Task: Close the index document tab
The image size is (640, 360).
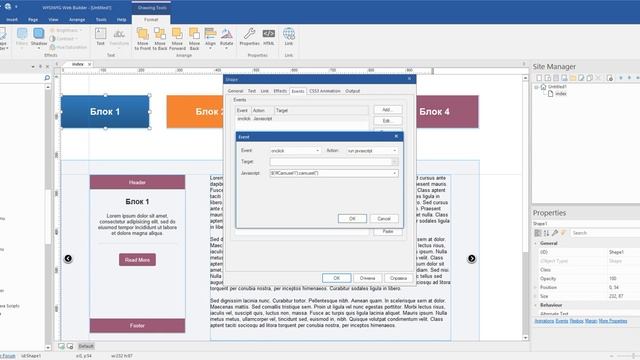Action: tap(89, 64)
